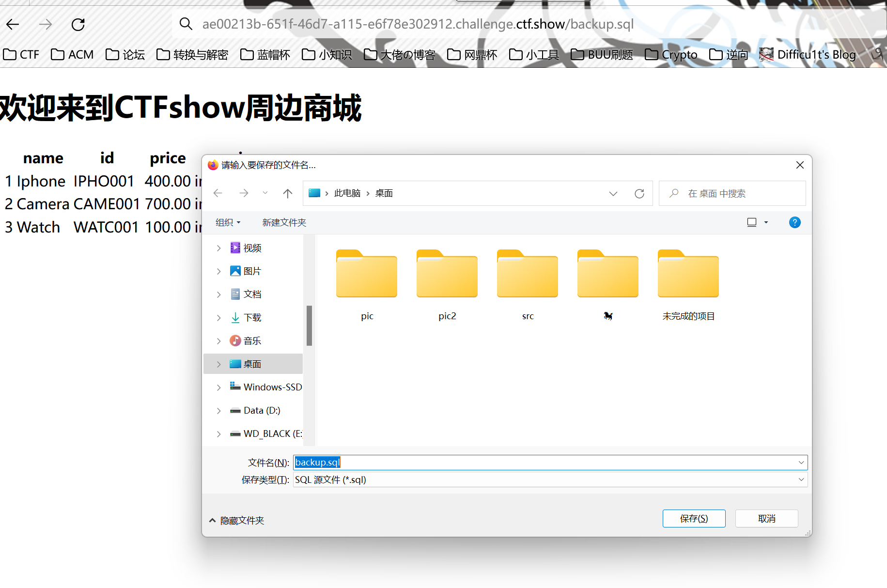
Task: Click 新建文件夹 to create folder
Action: point(284,222)
